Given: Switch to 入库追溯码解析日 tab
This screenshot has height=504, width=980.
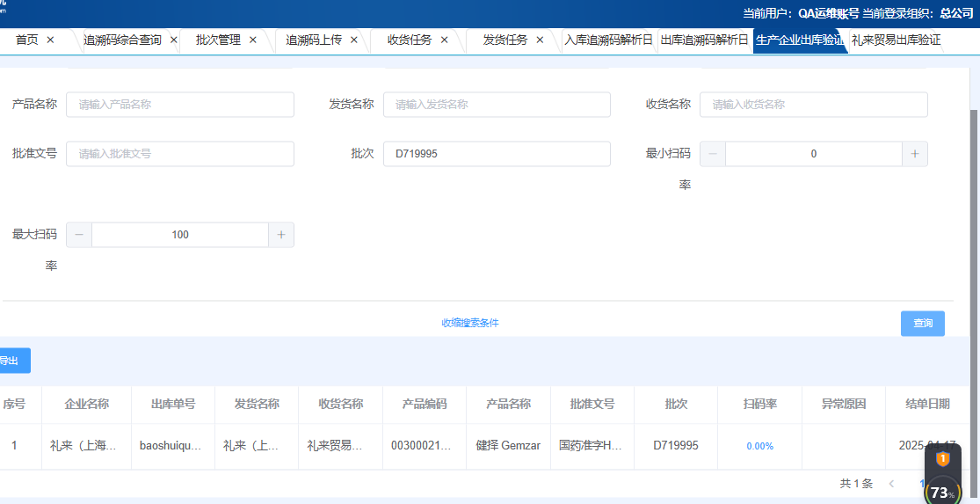Looking at the screenshot, I should [609, 40].
